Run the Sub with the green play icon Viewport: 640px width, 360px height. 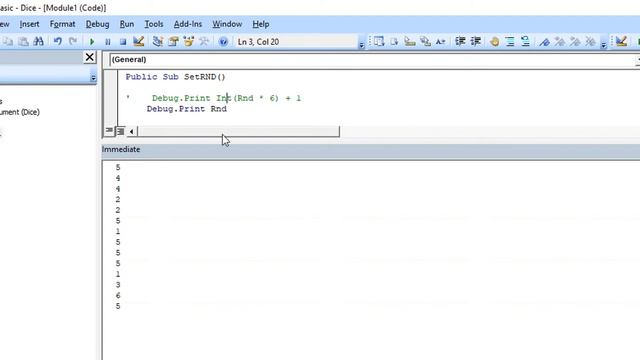[x=92, y=42]
